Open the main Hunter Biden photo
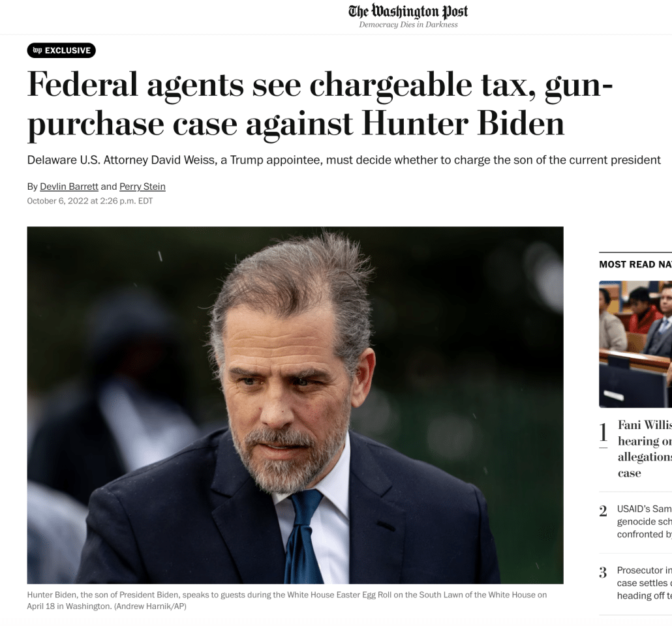This screenshot has width=672, height=626. point(296,405)
